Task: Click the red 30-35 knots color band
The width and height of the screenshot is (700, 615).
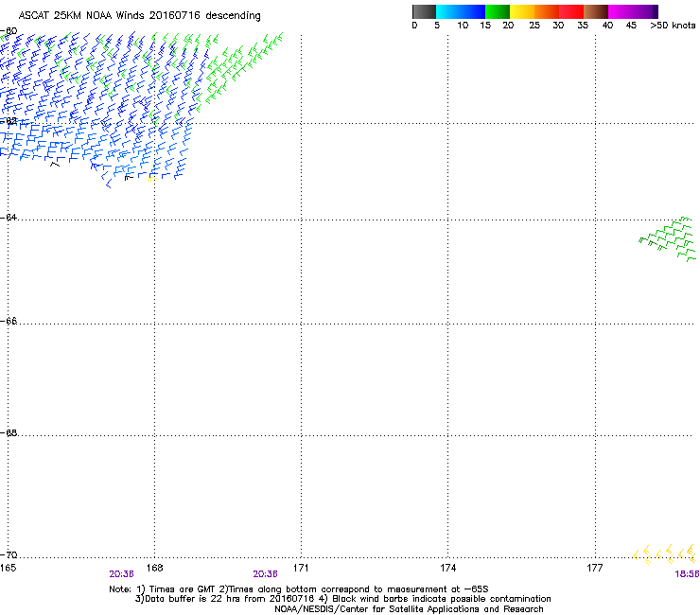Action: tap(571, 11)
